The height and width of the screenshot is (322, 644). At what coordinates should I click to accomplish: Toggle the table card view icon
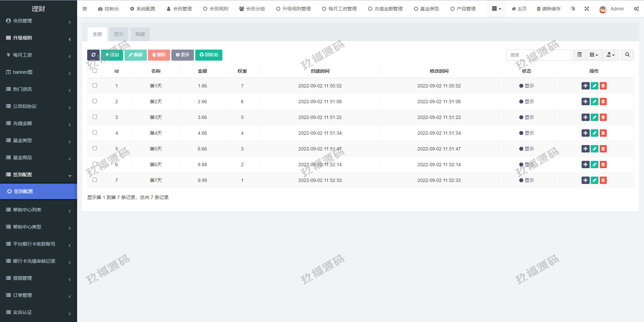pyautogui.click(x=579, y=55)
